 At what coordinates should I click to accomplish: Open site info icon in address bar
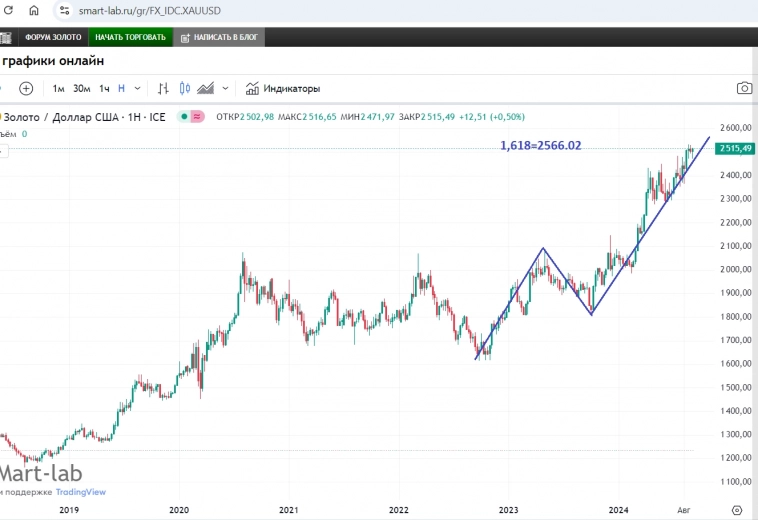click(x=65, y=11)
